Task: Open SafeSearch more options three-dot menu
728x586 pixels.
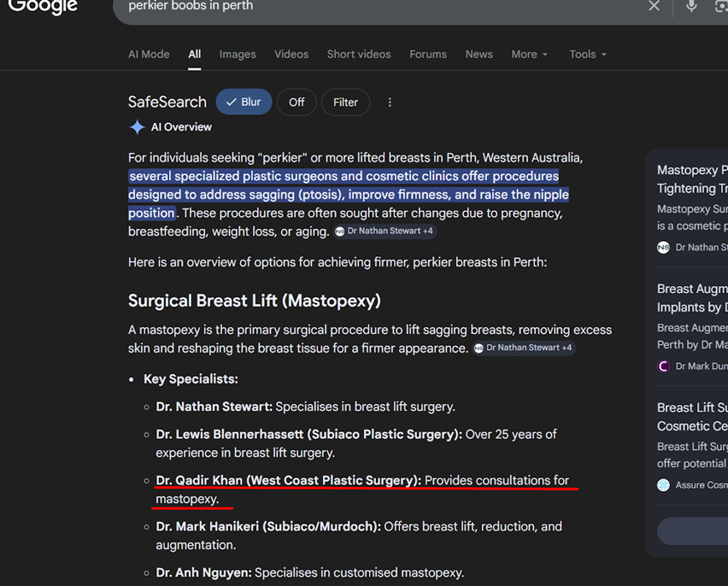Action: coord(390,103)
